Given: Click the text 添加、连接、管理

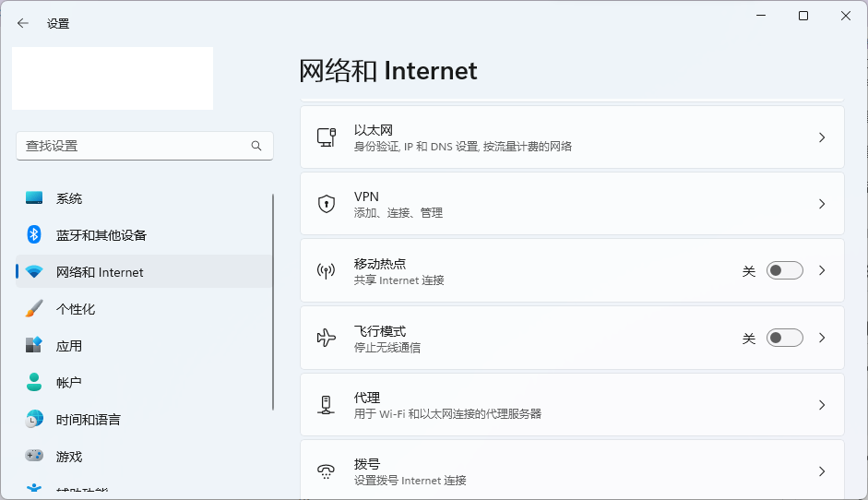Looking at the screenshot, I should [398, 213].
